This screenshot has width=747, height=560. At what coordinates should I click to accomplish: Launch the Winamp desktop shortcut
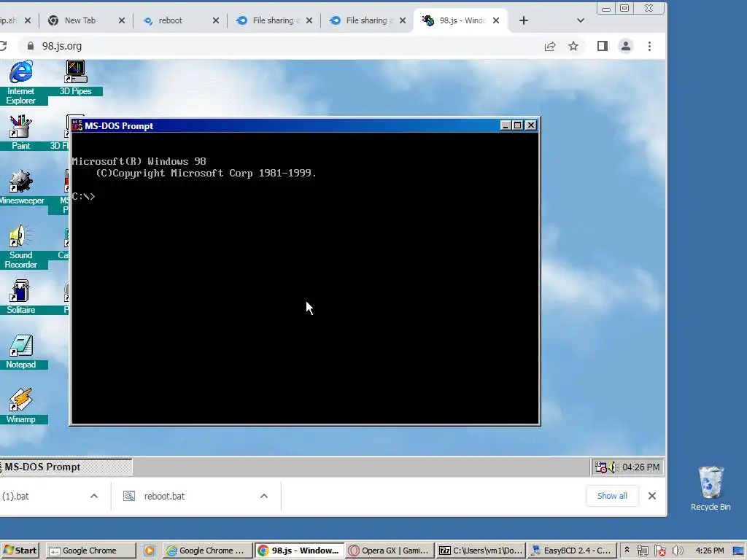pyautogui.click(x=20, y=406)
